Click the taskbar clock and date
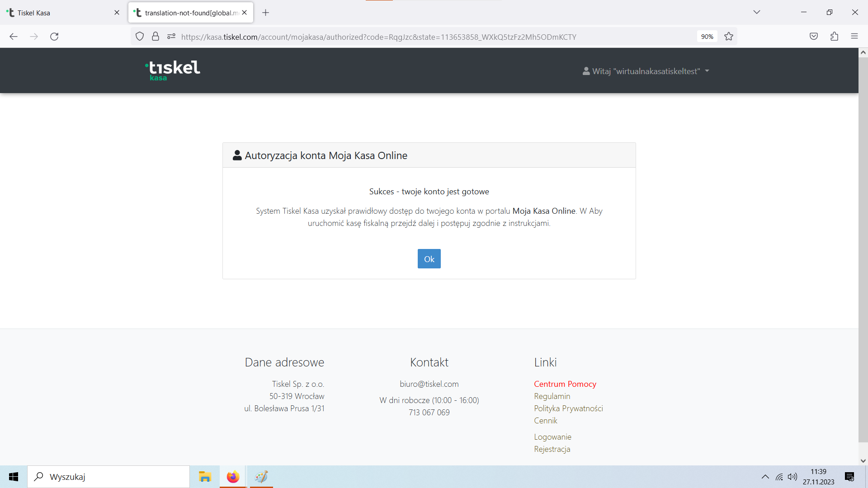 click(x=819, y=477)
